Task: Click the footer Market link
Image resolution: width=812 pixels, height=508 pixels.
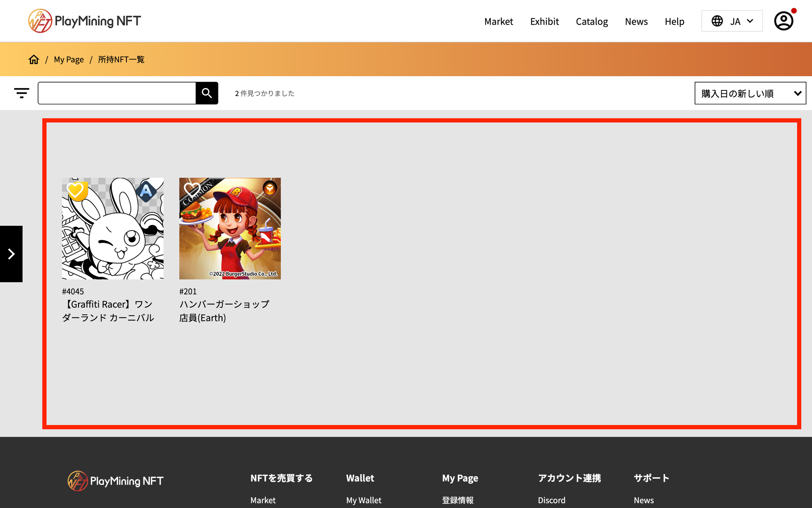Action: point(263,500)
